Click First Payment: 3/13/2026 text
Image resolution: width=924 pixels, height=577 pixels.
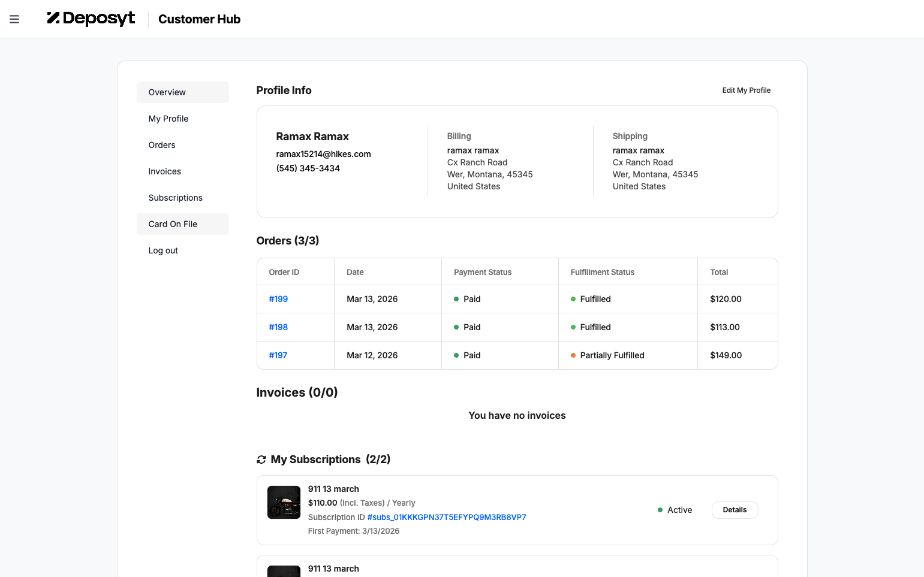[354, 531]
